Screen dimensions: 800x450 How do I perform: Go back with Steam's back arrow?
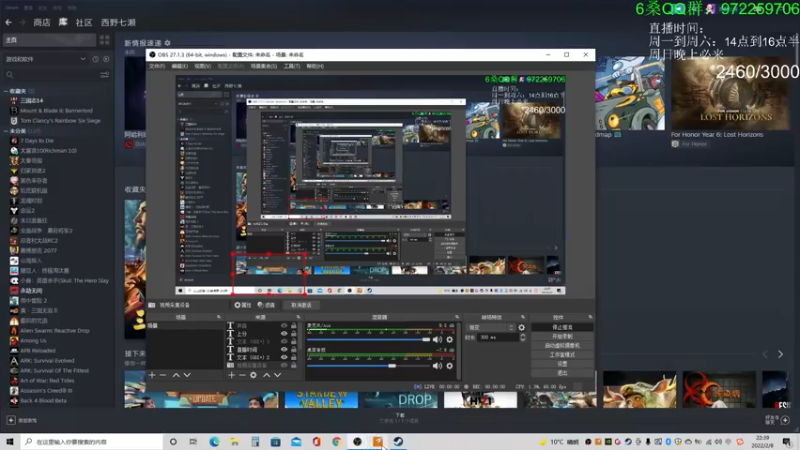(x=9, y=22)
